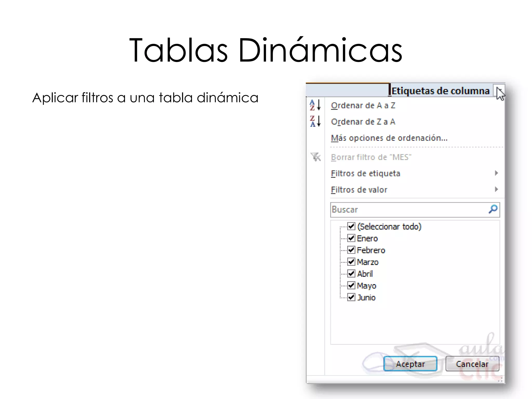The width and height of the screenshot is (532, 399).
Task: Click the A to Z sort icon
Action: (315, 105)
